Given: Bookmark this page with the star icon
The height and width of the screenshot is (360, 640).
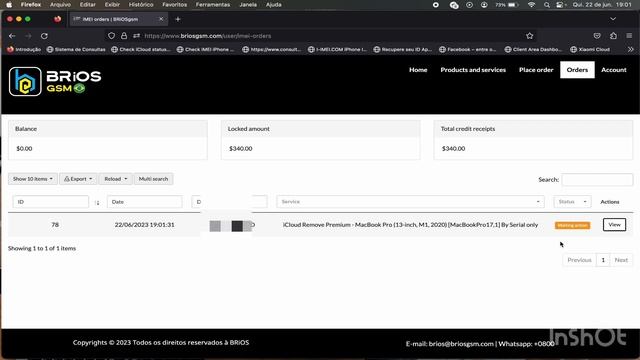Looking at the screenshot, I should (x=530, y=36).
